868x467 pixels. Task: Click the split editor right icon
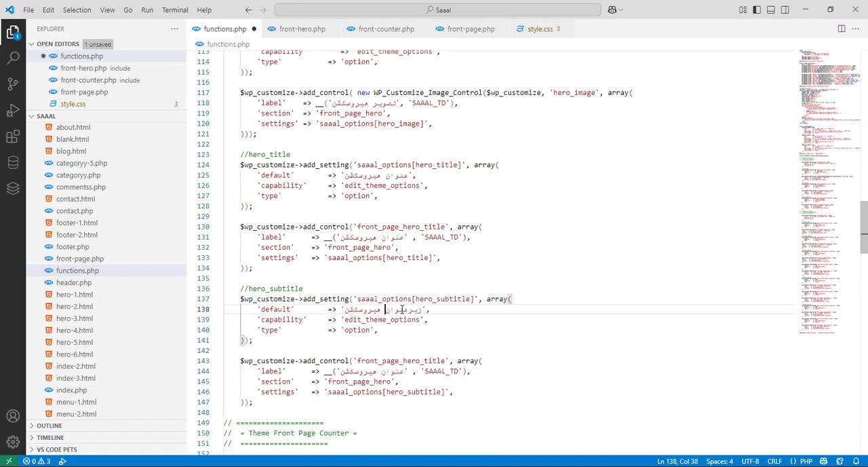842,29
